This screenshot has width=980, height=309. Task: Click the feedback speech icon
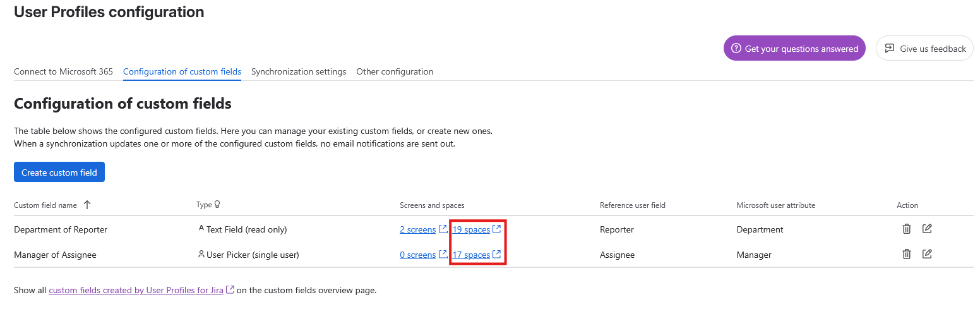click(890, 49)
